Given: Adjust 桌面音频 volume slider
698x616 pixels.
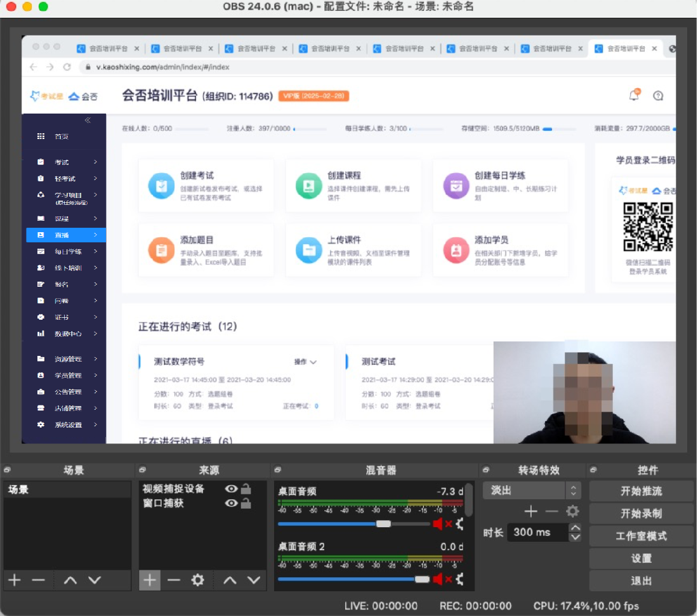Looking at the screenshot, I should pyautogui.click(x=383, y=523).
